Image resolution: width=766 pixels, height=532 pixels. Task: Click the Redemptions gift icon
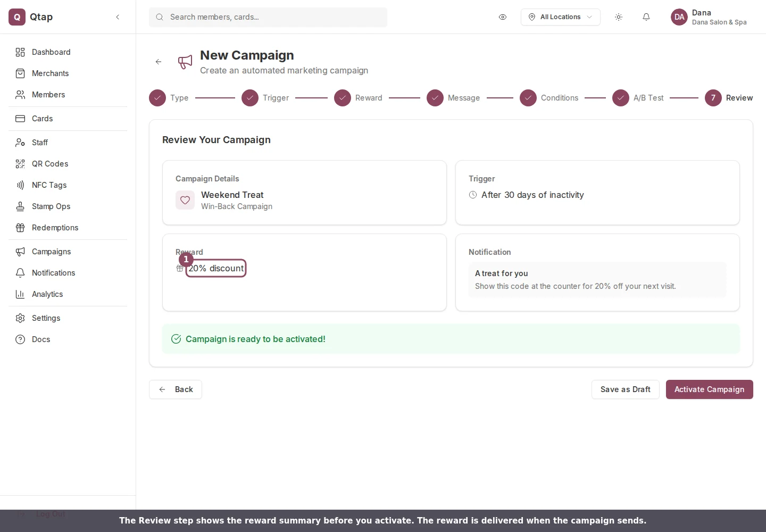(x=20, y=228)
